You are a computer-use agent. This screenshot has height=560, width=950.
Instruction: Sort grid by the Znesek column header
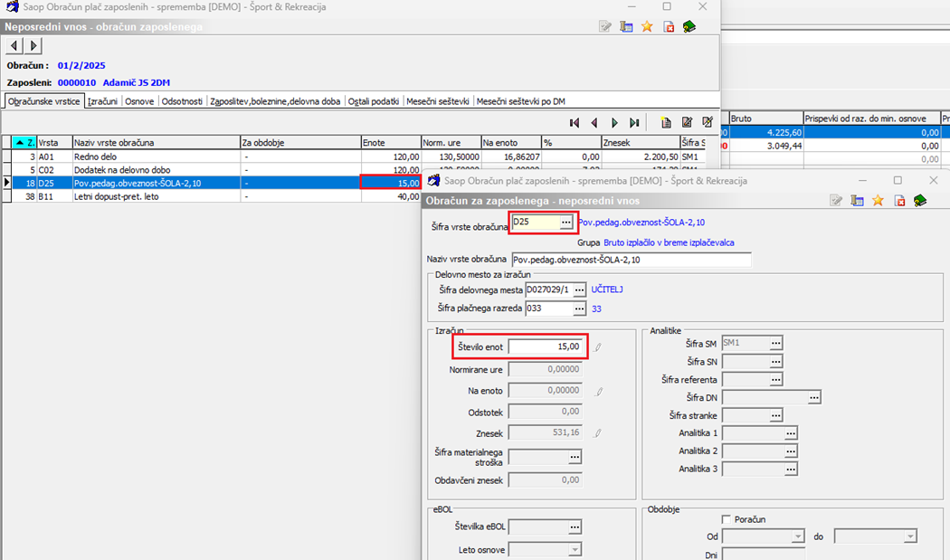pos(639,143)
